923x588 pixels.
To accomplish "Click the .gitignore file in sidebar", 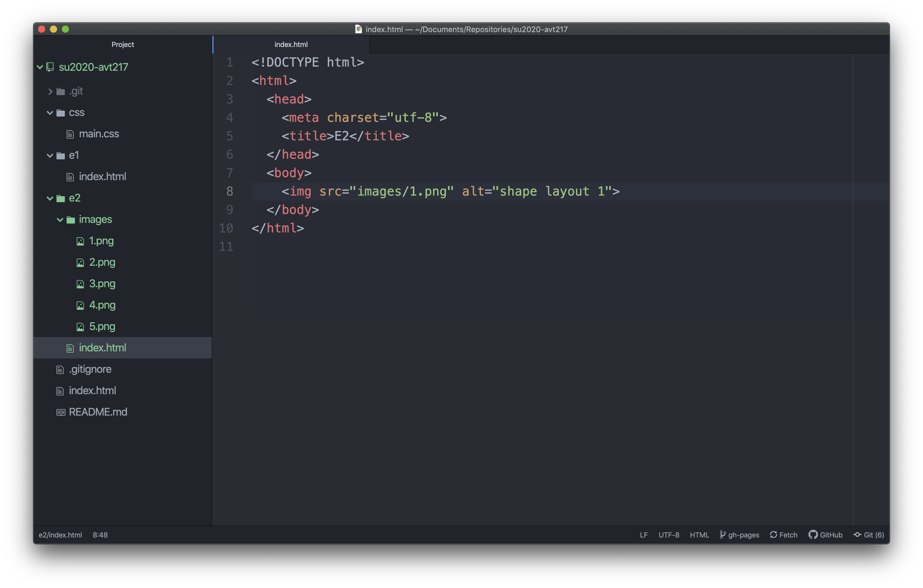I will [x=91, y=369].
